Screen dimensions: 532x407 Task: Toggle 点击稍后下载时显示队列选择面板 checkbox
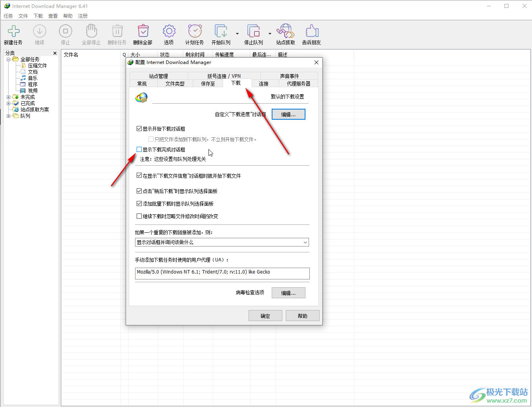(139, 191)
